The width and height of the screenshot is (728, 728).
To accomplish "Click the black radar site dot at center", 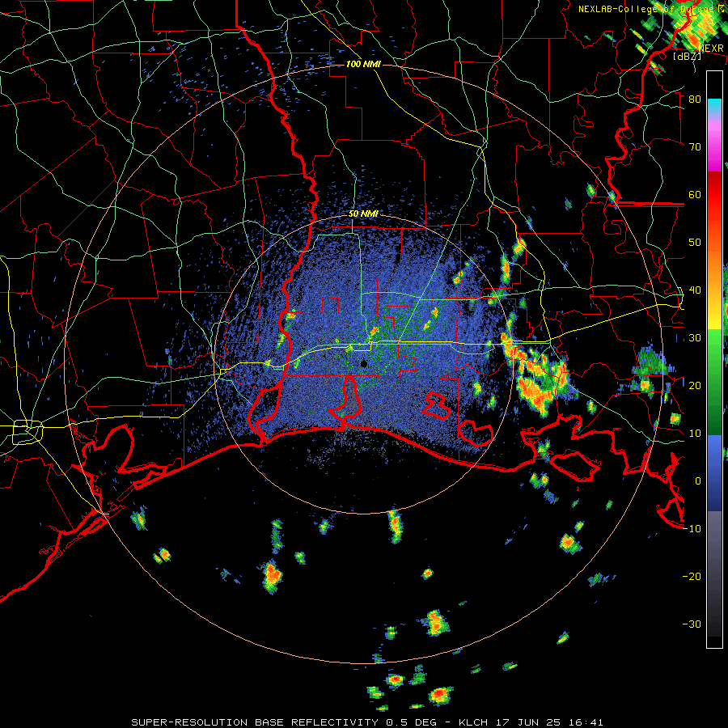I will coord(364,364).
